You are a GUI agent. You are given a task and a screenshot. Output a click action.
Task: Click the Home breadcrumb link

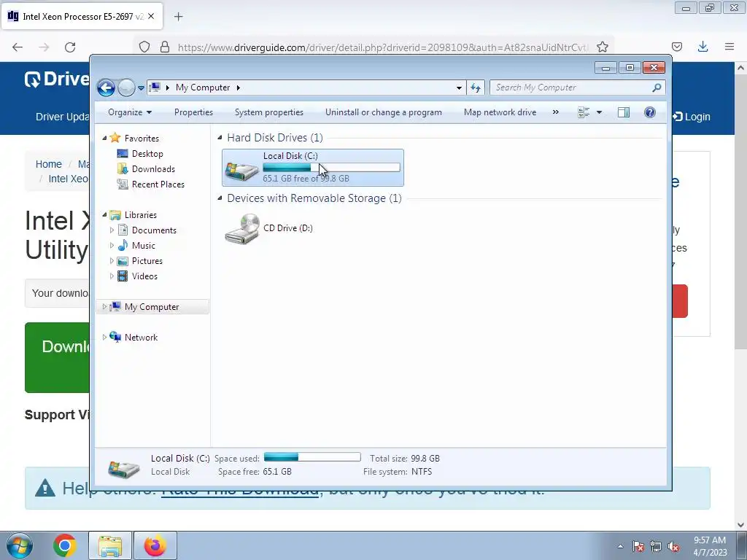[49, 164]
